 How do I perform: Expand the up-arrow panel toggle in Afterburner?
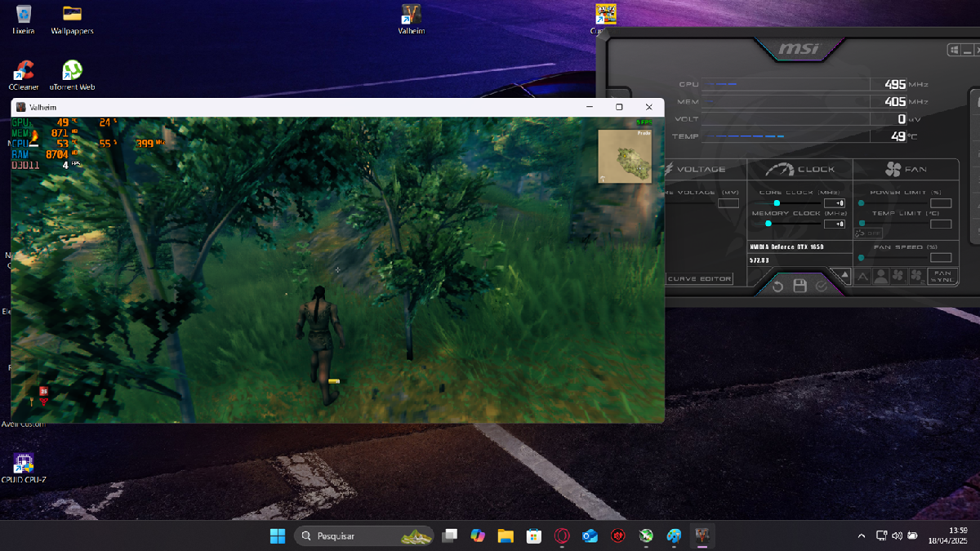click(x=844, y=276)
